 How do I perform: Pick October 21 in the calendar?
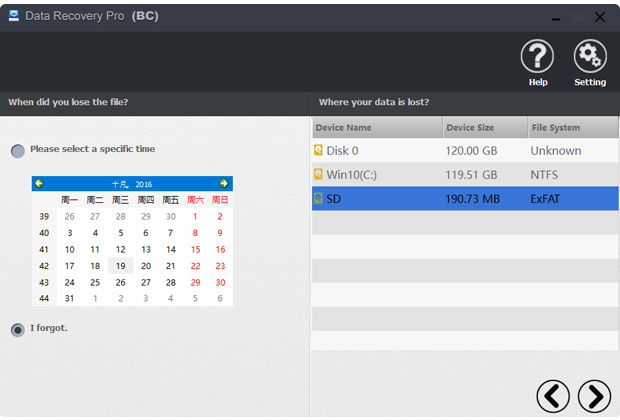click(x=170, y=266)
